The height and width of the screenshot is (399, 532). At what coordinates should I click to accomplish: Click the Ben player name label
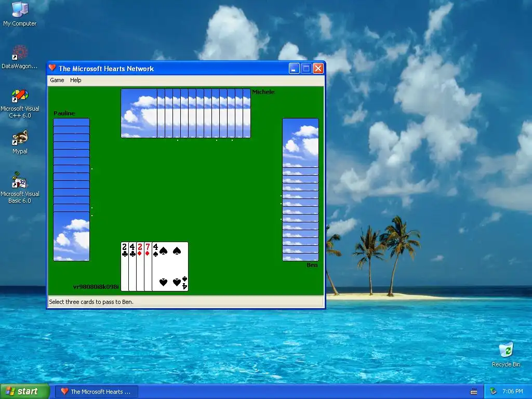point(312,265)
